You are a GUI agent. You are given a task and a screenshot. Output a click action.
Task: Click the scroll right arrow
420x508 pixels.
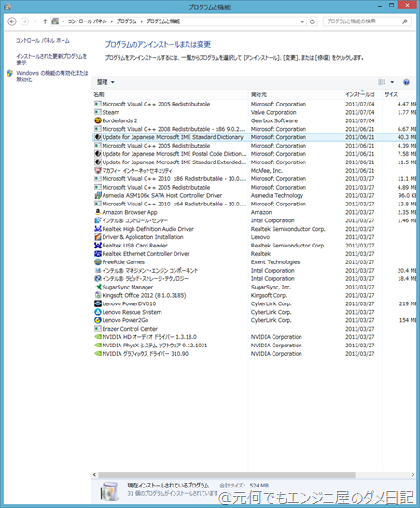coord(413,474)
